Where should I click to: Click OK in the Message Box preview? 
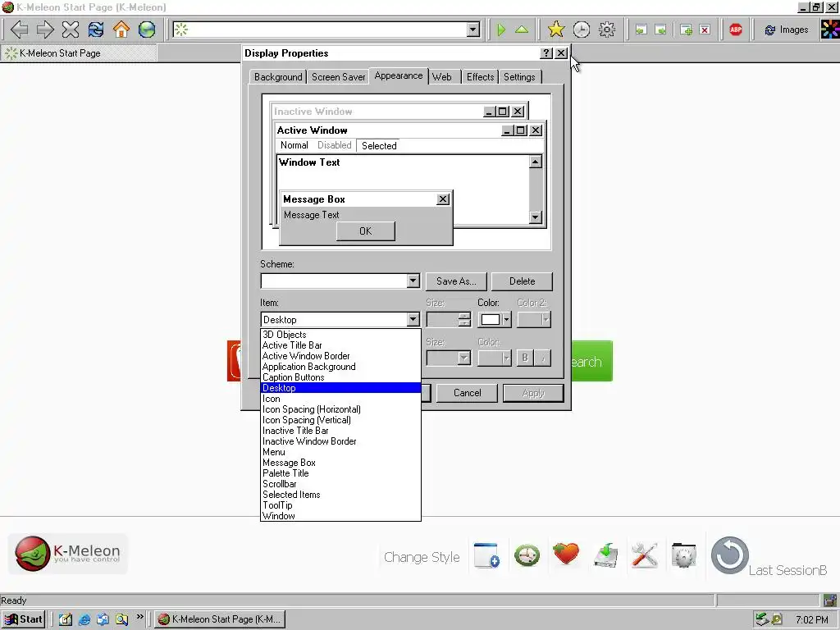365,231
